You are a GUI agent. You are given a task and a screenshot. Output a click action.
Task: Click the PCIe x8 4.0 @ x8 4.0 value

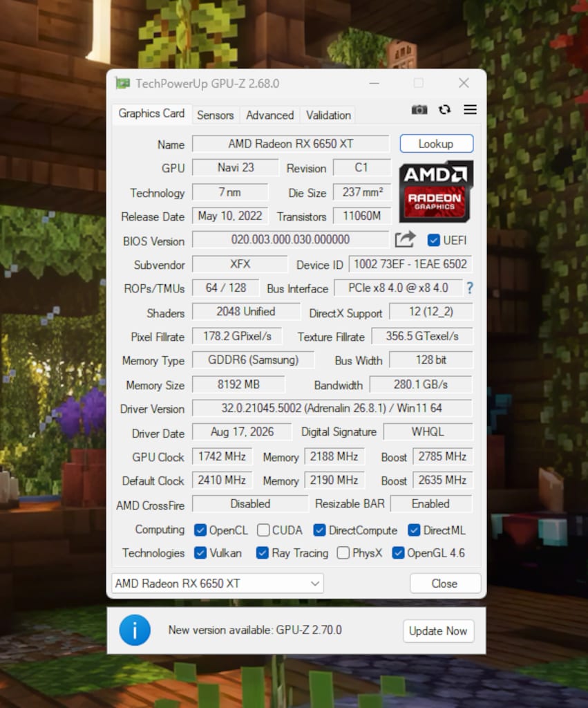(399, 288)
